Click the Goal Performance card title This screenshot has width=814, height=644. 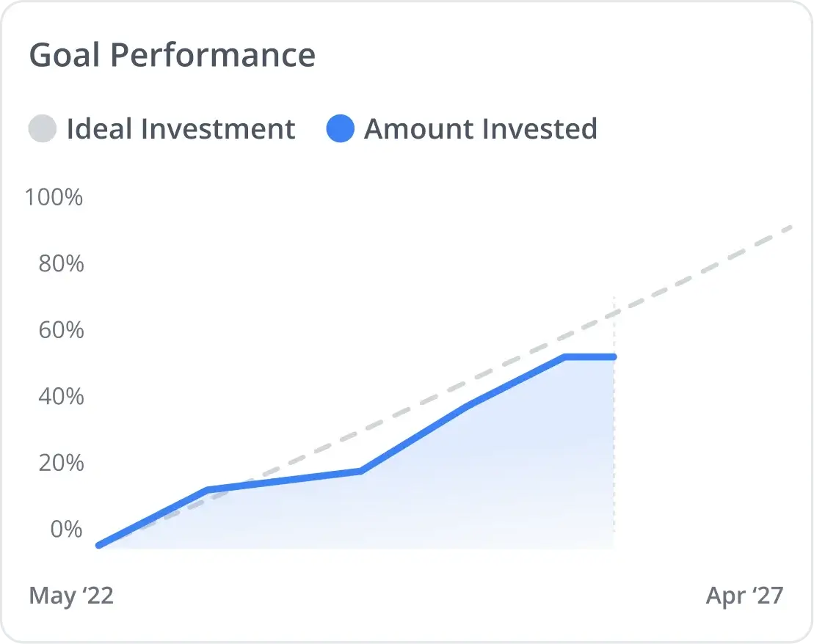(172, 55)
